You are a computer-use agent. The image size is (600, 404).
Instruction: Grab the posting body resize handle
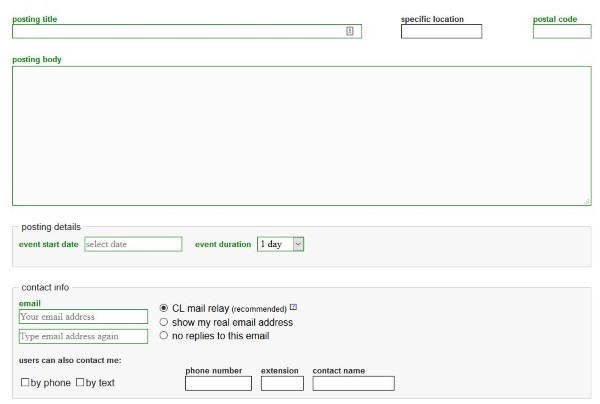587,201
